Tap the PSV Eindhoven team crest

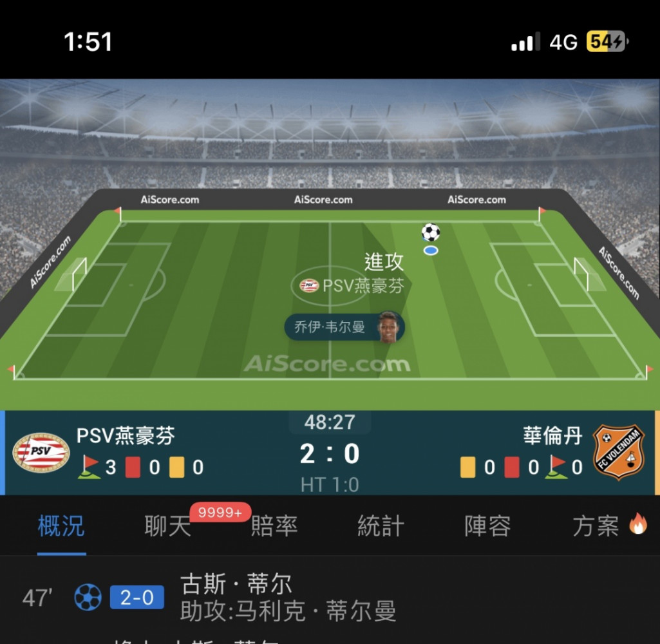tap(41, 453)
